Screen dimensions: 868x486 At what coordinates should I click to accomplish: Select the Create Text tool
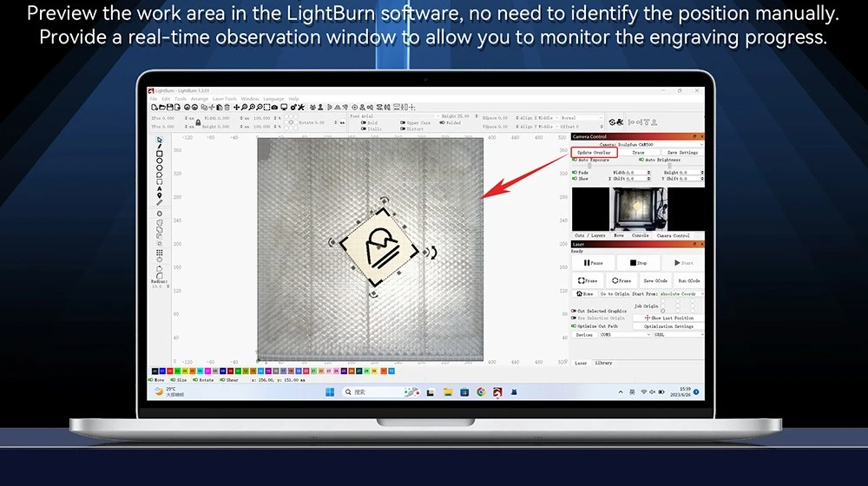point(160,188)
